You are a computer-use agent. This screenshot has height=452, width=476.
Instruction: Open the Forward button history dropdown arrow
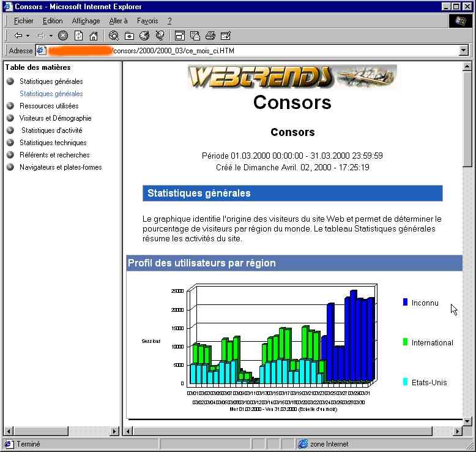51,36
